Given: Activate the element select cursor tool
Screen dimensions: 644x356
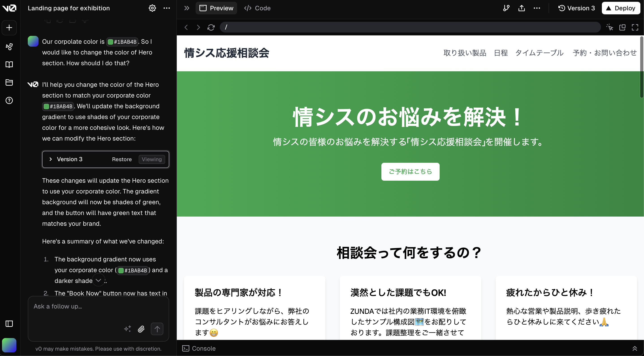Looking at the screenshot, I should pyautogui.click(x=610, y=27).
